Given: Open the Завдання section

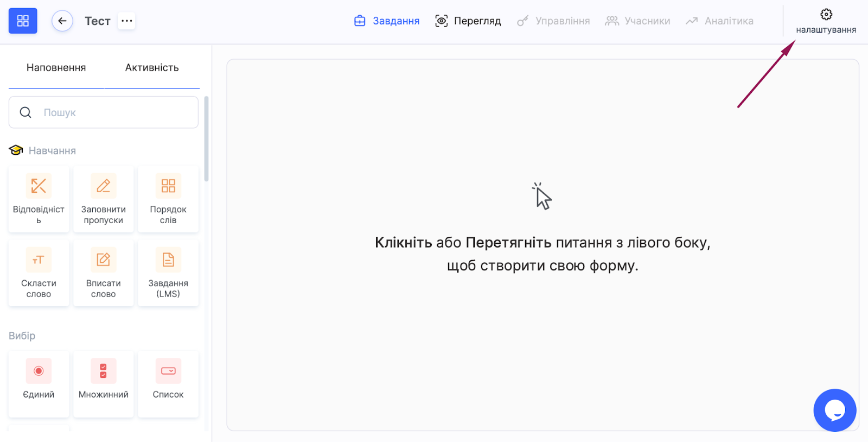Looking at the screenshot, I should click(x=387, y=21).
